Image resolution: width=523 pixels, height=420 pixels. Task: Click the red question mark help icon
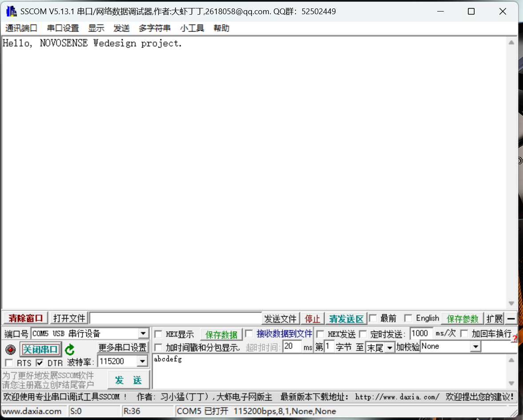pyautogui.click(x=515, y=339)
